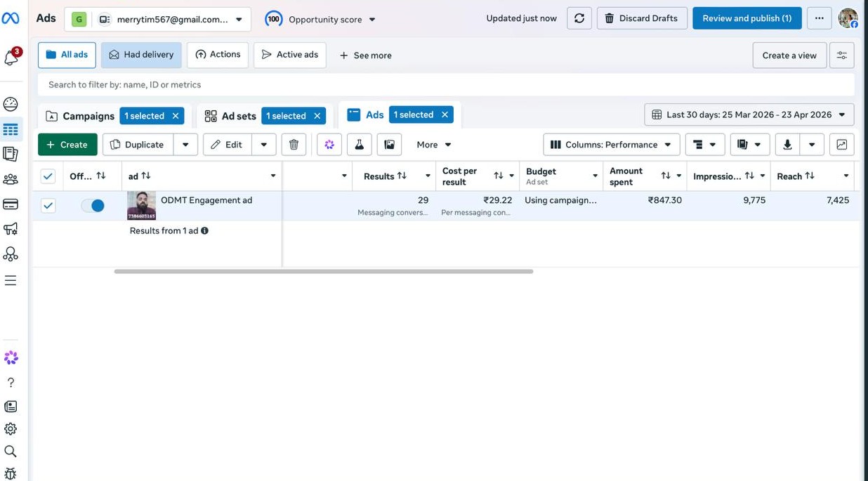Click Discard Drafts
The height and width of the screenshot is (481, 868).
[642, 18]
